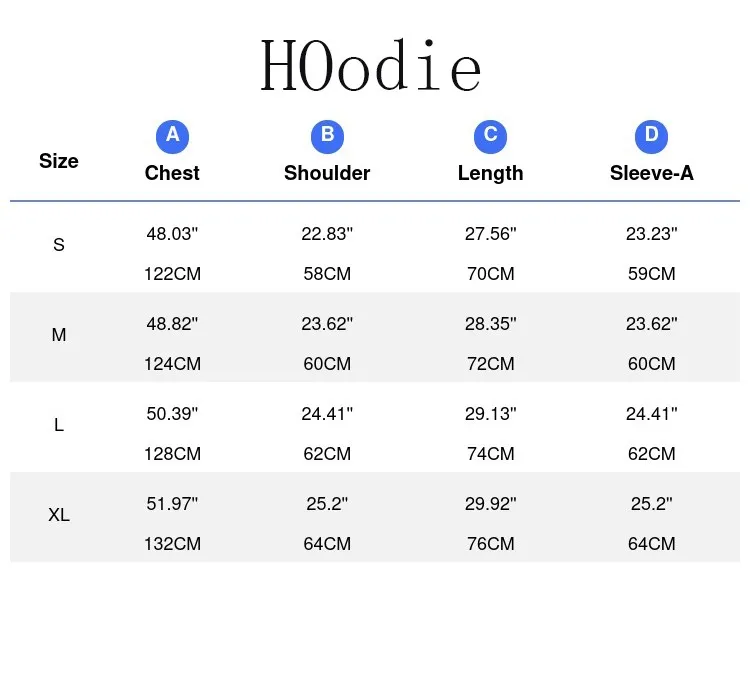Screen dimensions: 750x691
Task: Select the S size row label
Action: (x=59, y=245)
